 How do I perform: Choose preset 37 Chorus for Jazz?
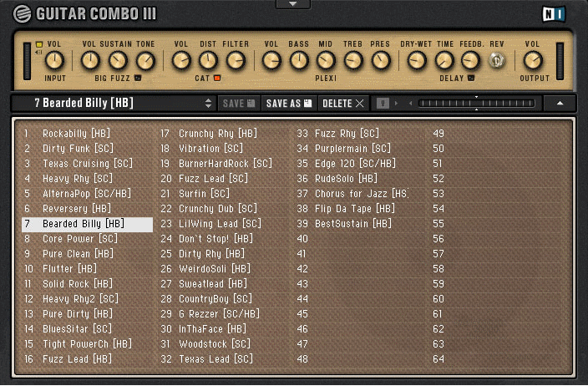pyautogui.click(x=360, y=193)
